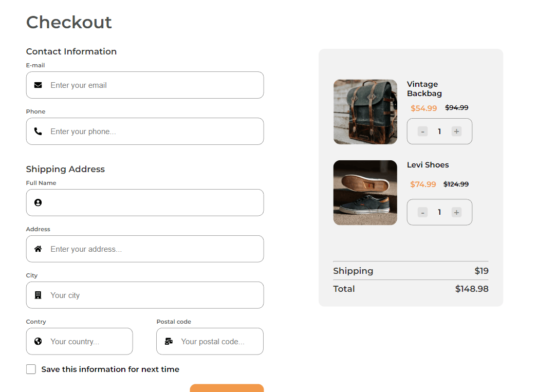Click into the Enter your address field
The width and height of the screenshot is (555, 392).
tap(154, 249)
